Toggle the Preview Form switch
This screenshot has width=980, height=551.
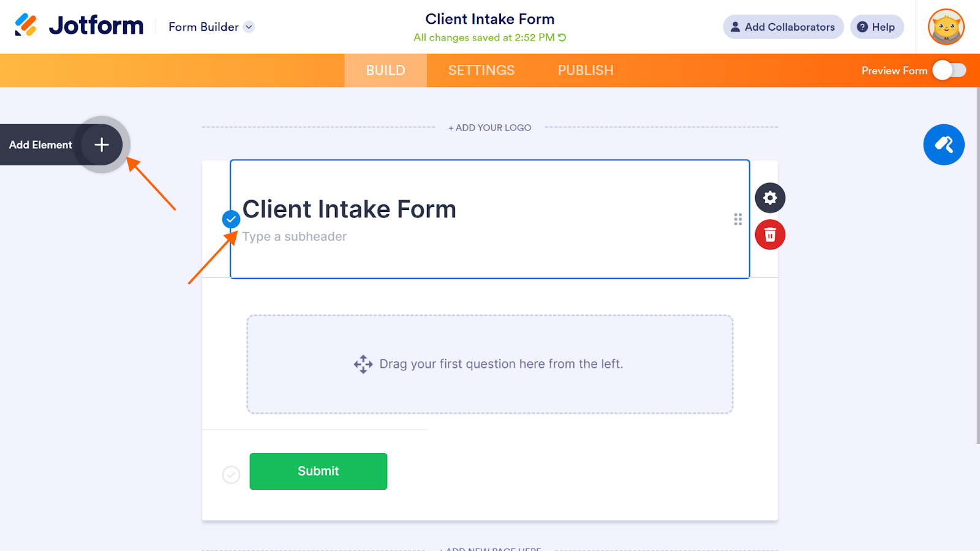[x=949, y=70]
